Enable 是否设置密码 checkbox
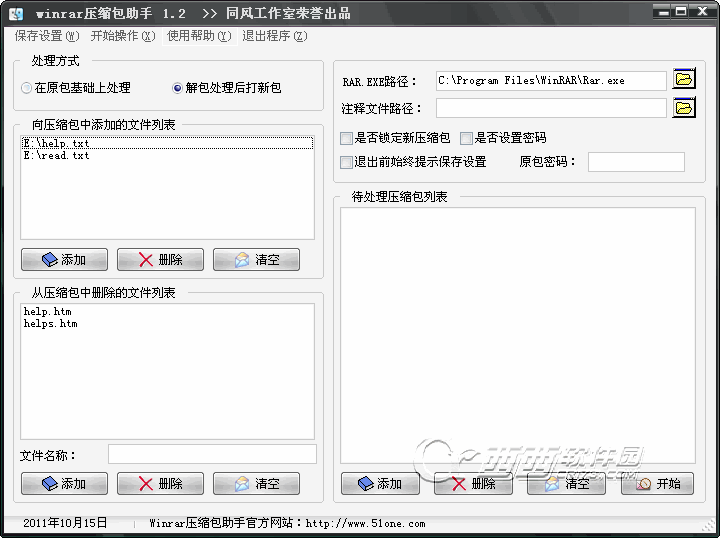Viewport: 720px width, 538px height. (x=503, y=138)
